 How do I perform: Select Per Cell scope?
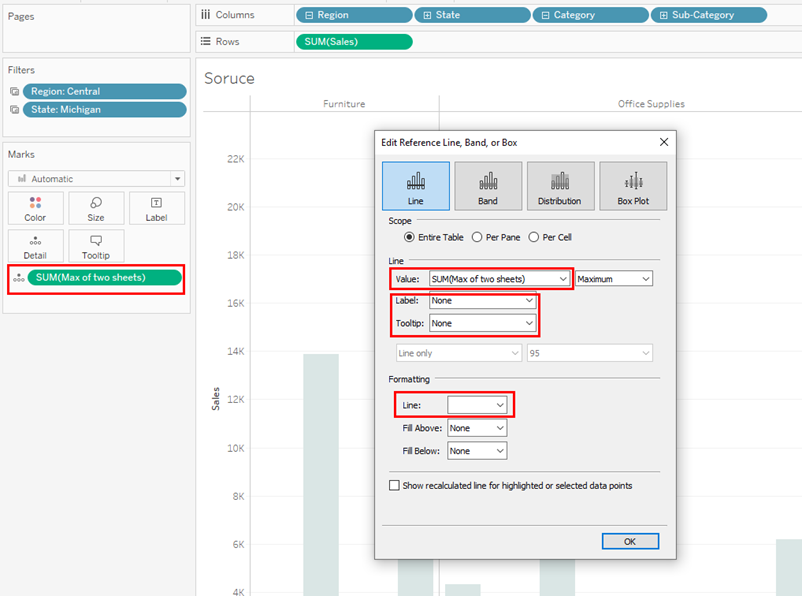click(x=550, y=237)
